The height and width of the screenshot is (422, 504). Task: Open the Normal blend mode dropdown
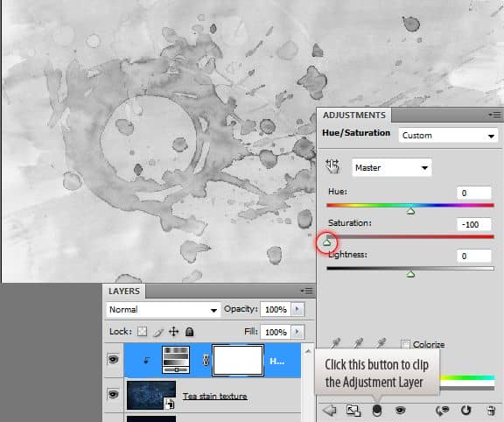(163, 309)
